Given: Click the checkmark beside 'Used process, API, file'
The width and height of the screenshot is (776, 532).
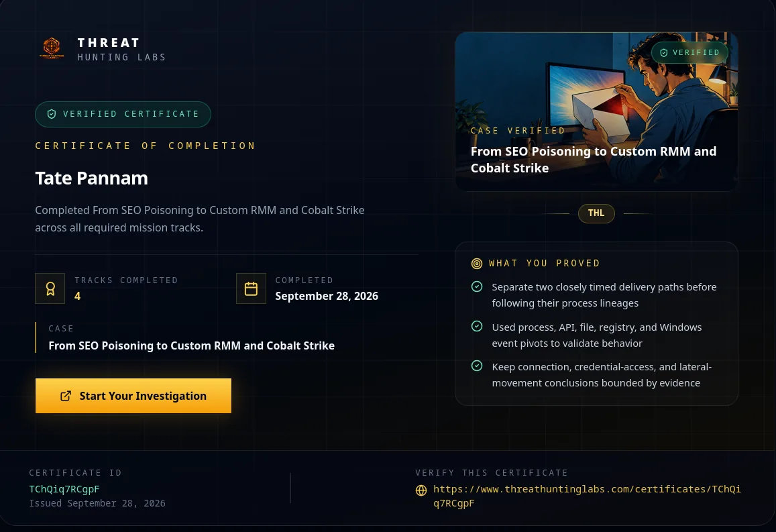Looking at the screenshot, I should pos(477,326).
